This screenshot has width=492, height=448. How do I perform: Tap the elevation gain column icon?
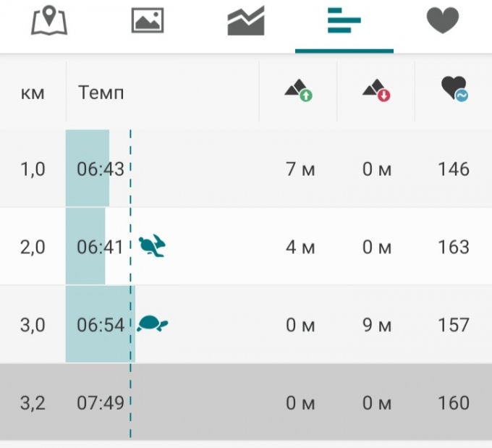[297, 91]
